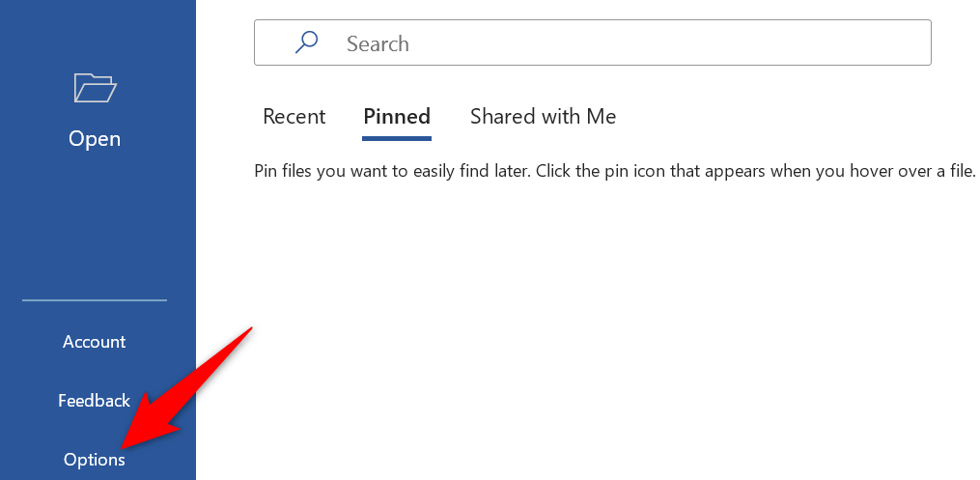Click the "Search" placeholder text

pos(378,43)
